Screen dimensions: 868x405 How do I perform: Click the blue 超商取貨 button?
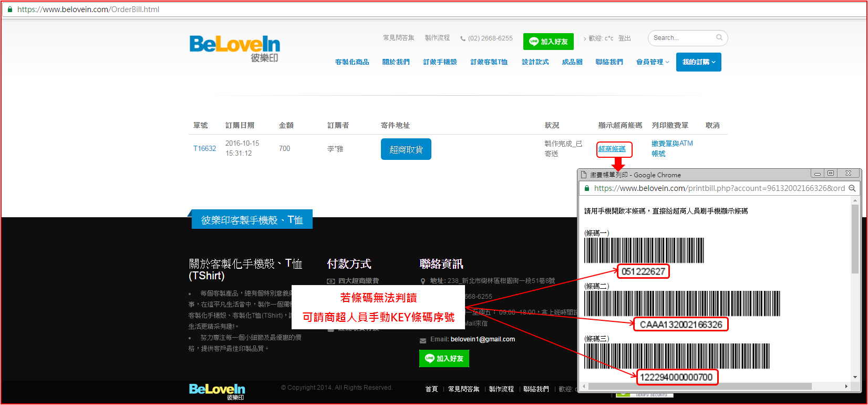point(406,149)
